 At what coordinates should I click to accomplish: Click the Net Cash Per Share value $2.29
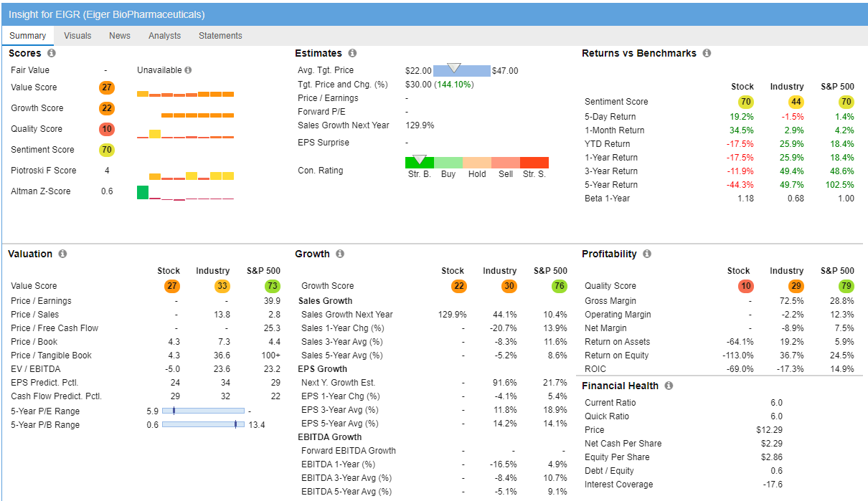point(772,444)
